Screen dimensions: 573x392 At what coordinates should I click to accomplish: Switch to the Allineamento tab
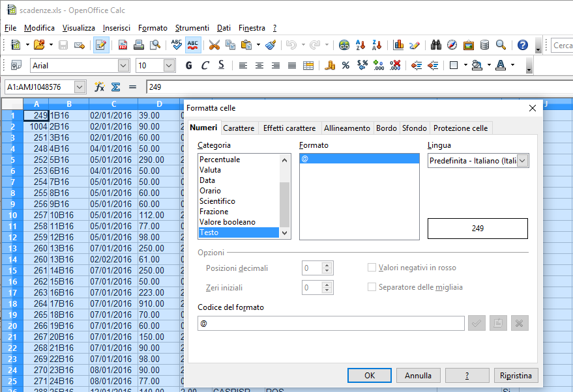tap(347, 128)
